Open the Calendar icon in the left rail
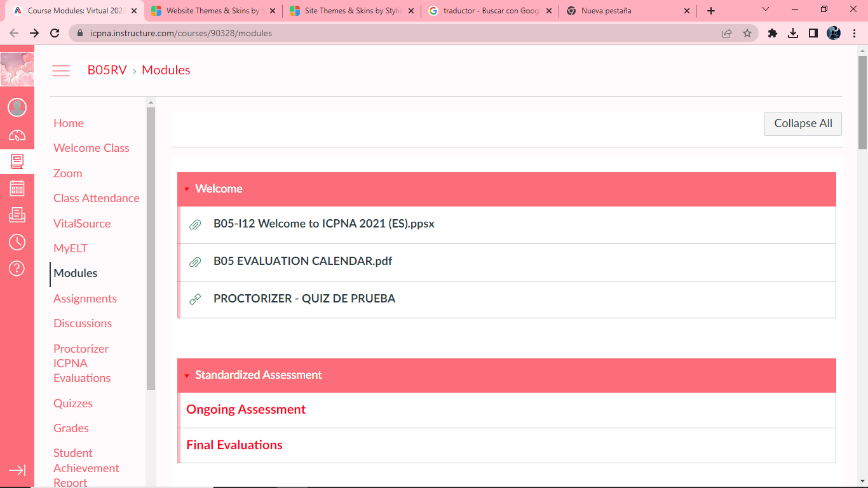This screenshot has height=488, width=868. 17,188
